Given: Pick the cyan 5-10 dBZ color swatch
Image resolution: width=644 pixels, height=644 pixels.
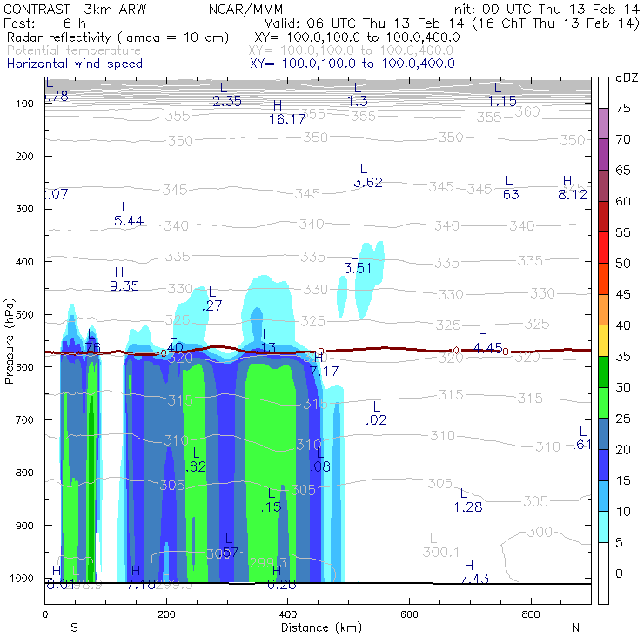Looking at the screenshot, I should 603,527.
